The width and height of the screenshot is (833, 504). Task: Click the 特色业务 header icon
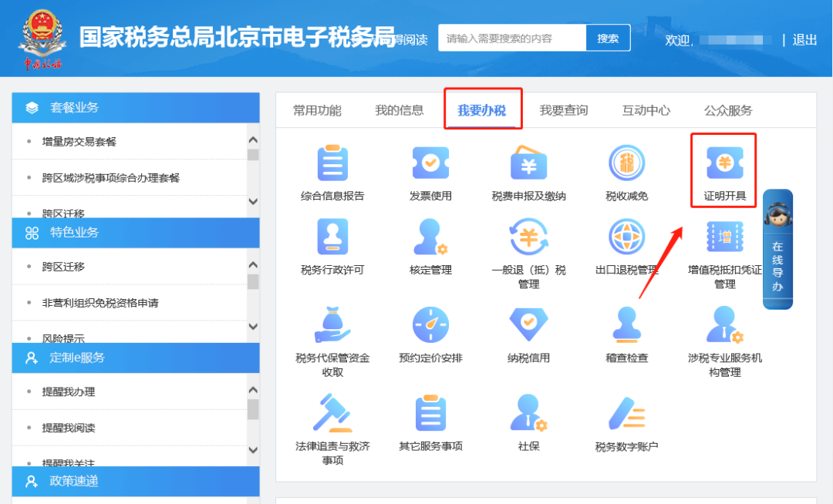coord(32,233)
